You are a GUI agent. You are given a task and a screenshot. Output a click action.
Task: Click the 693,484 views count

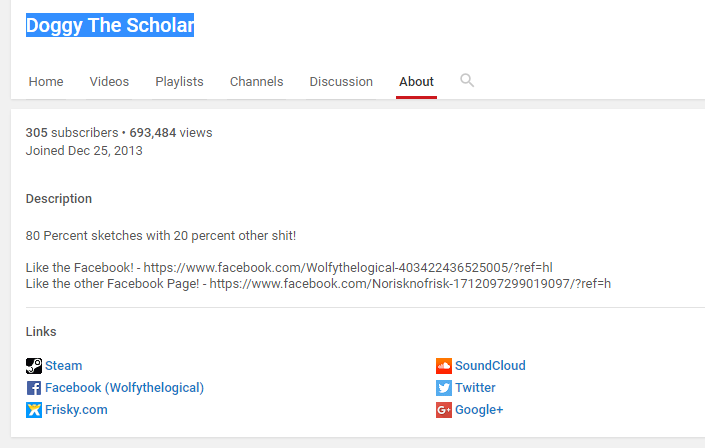point(171,133)
